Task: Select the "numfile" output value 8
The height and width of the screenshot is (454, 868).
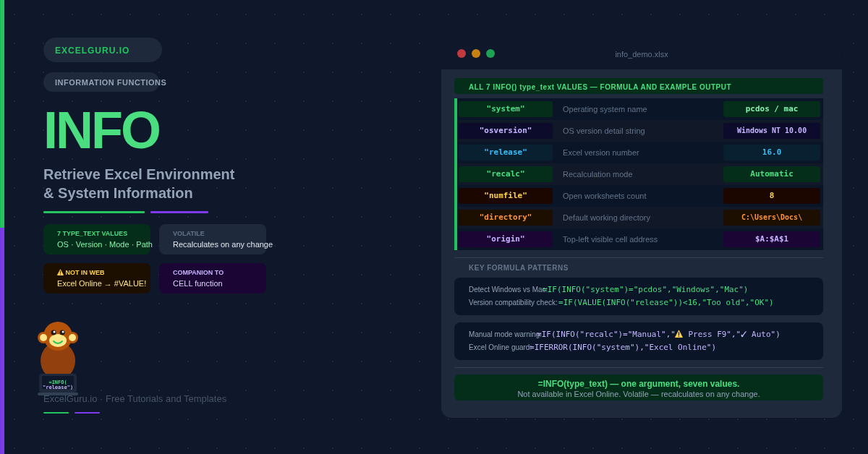Action: tap(771, 196)
